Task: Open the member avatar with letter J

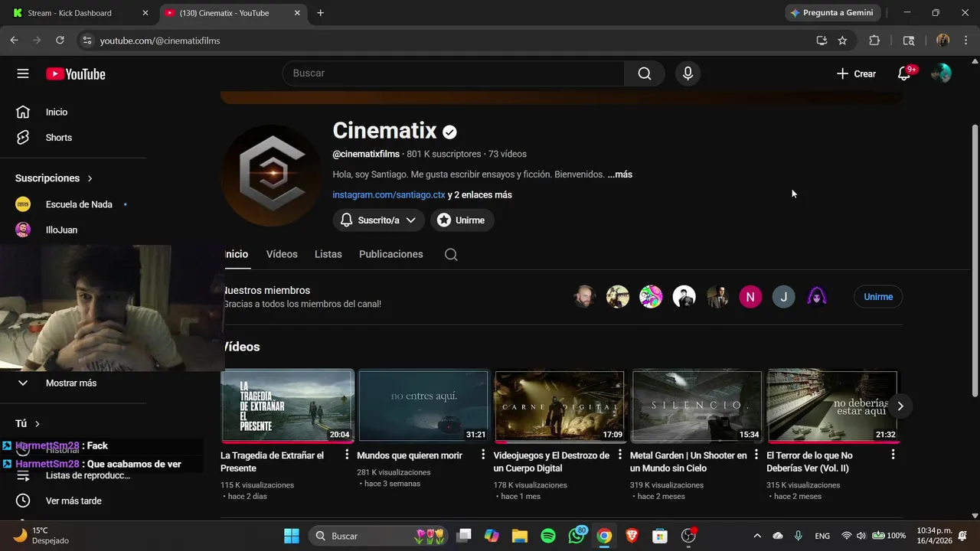Action: coord(783,297)
